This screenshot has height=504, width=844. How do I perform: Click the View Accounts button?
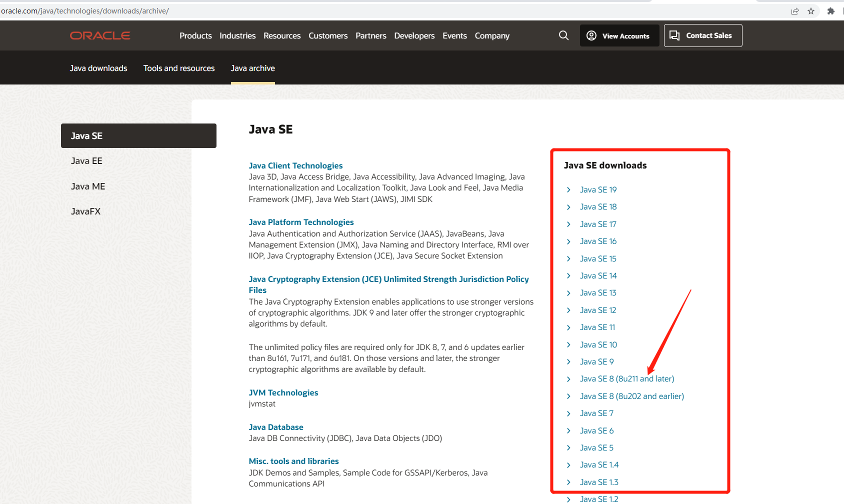tap(619, 35)
